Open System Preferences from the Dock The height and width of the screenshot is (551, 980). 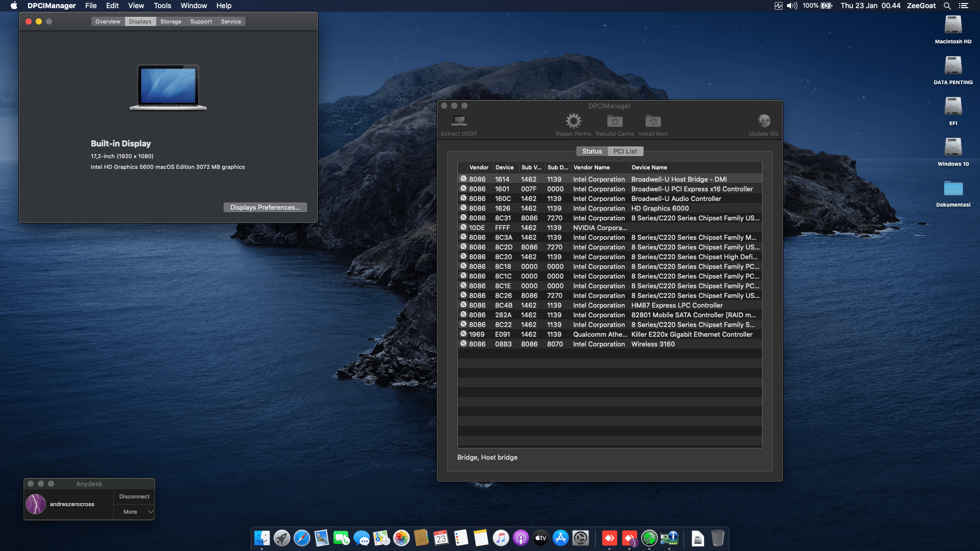tap(580, 538)
